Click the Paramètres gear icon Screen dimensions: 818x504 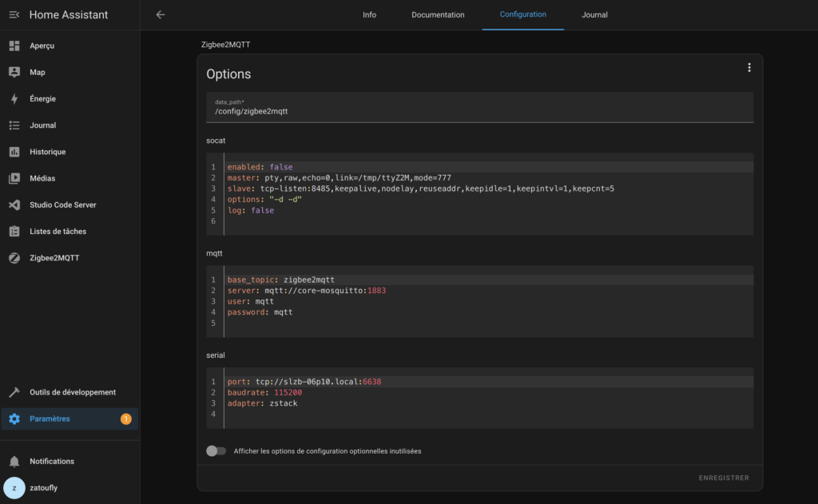coord(14,419)
